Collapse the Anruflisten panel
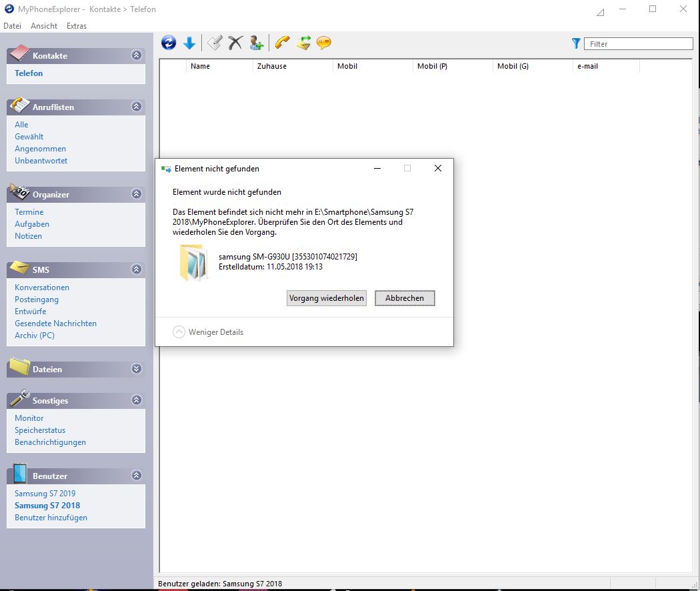This screenshot has height=591, width=700. click(137, 106)
